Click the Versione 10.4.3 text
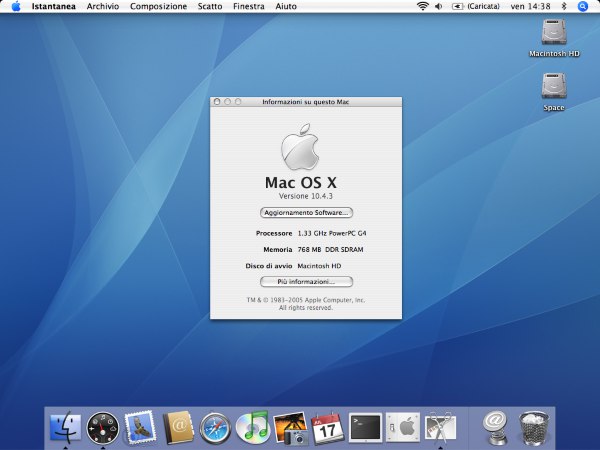600x450 pixels. tap(306, 196)
